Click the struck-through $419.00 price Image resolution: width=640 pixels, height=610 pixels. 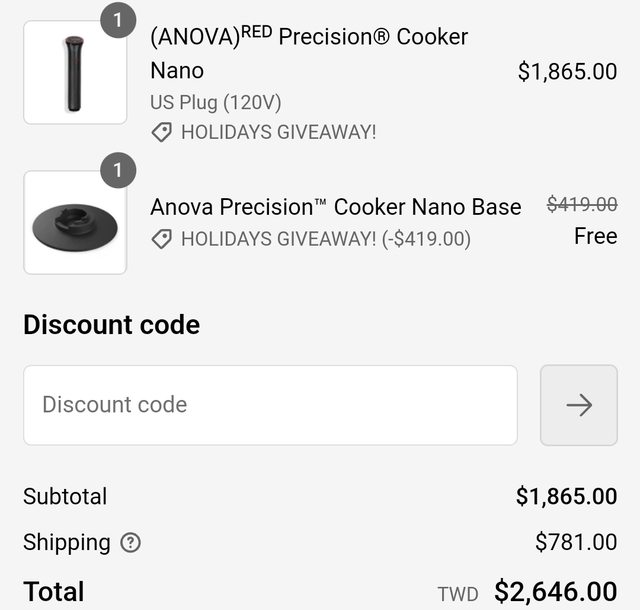[x=581, y=204]
